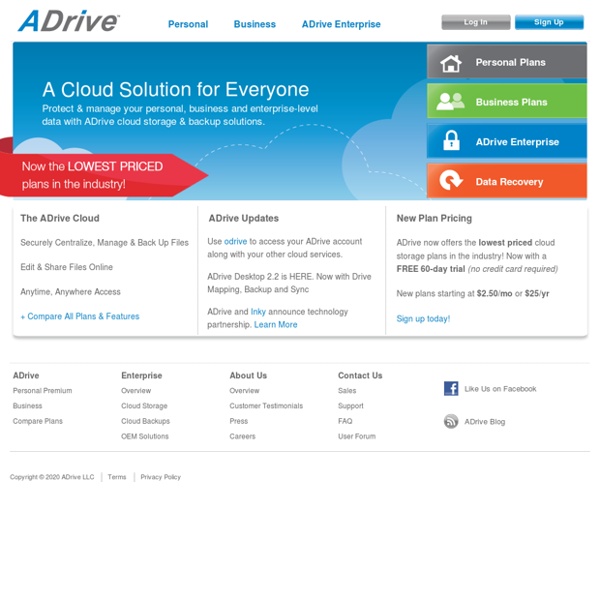Open the Sales link under Contact Us
Image resolution: width=600 pixels, height=600 pixels.
pyautogui.click(x=347, y=391)
